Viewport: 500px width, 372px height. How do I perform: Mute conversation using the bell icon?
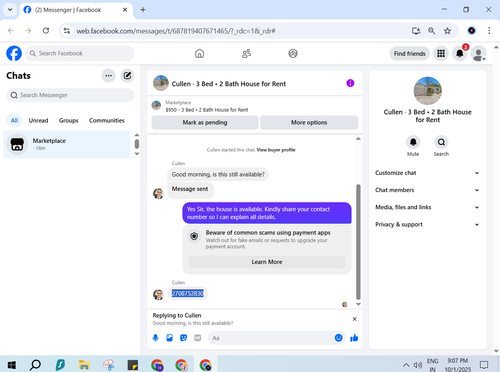[413, 142]
